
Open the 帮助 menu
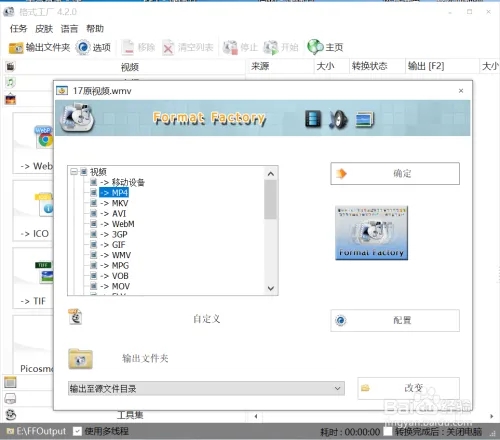95,29
